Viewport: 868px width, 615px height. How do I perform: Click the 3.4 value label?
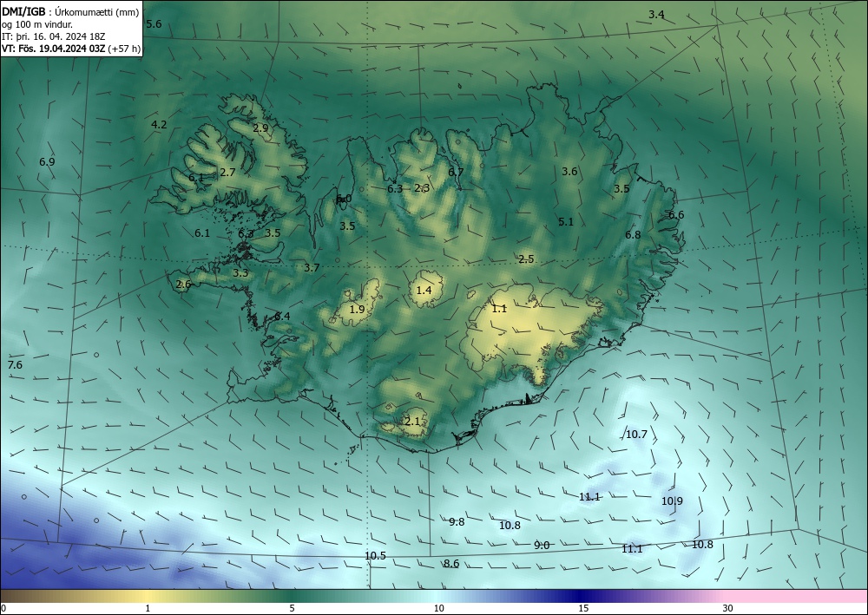[656, 15]
